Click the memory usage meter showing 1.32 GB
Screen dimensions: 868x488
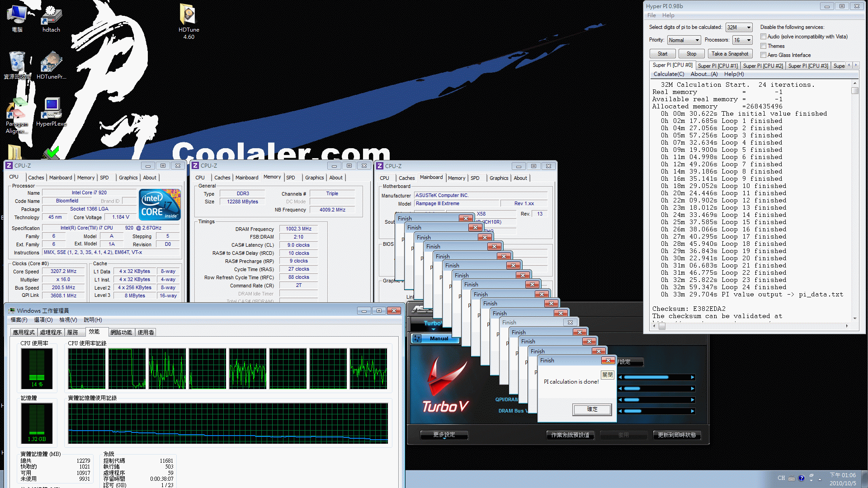click(37, 423)
